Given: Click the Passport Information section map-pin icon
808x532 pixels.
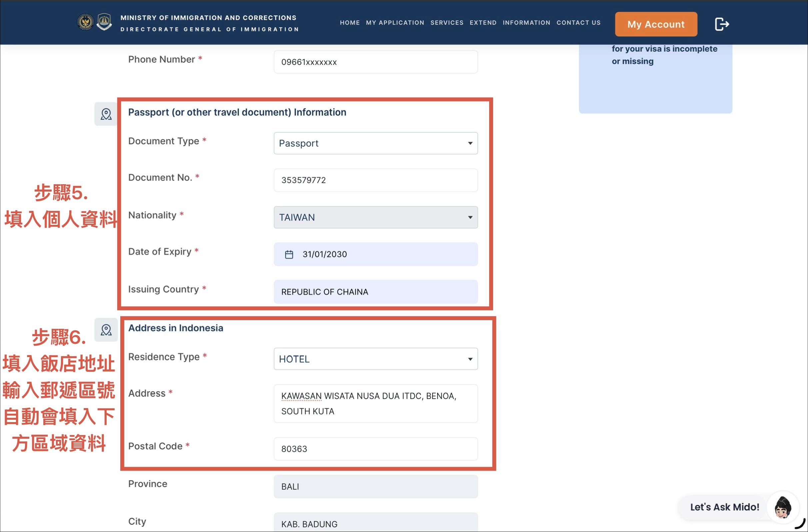Looking at the screenshot, I should [x=106, y=114].
